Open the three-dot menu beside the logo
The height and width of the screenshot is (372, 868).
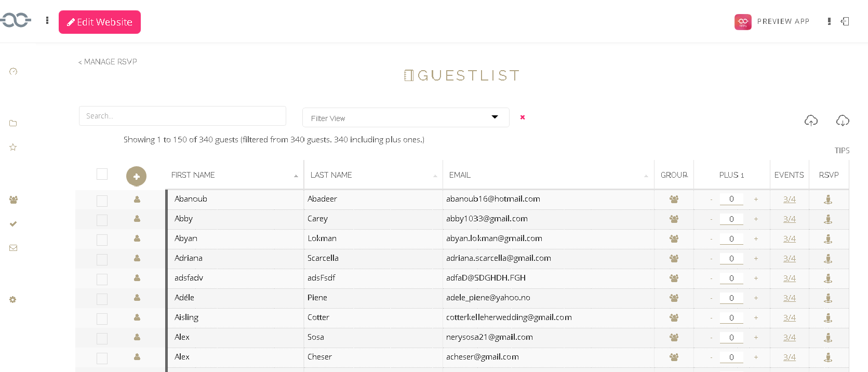[x=47, y=21]
